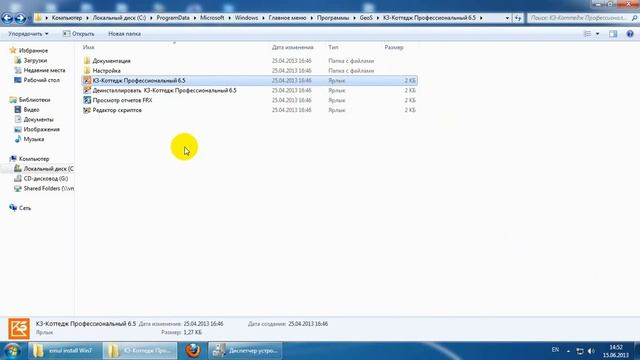Open the Видео library
The height and width of the screenshot is (360, 640).
click(x=31, y=109)
